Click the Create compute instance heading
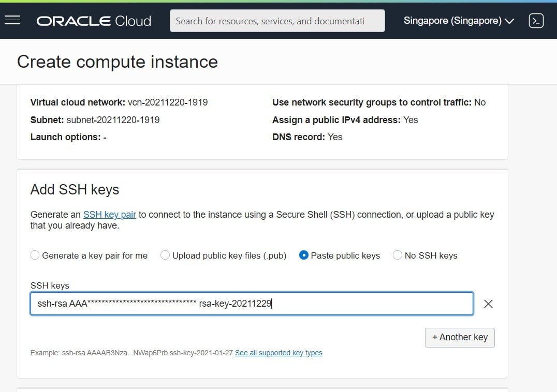Viewport: 557px width, 392px height. point(117,62)
